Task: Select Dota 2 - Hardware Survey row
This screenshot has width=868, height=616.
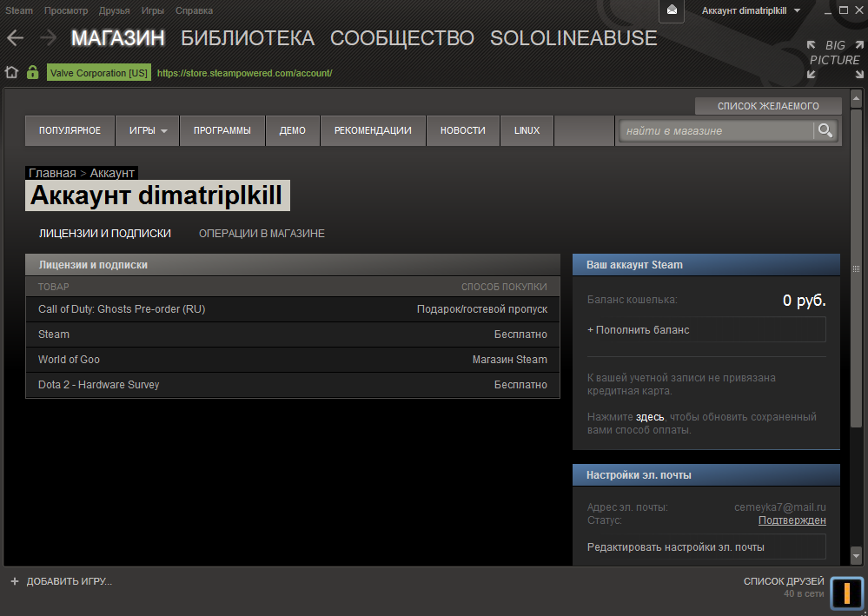Action: pos(293,385)
